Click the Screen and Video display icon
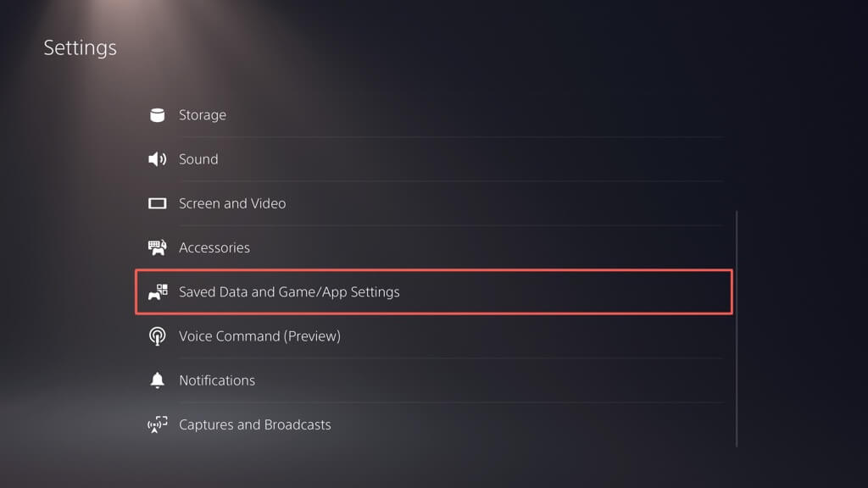 click(x=157, y=203)
